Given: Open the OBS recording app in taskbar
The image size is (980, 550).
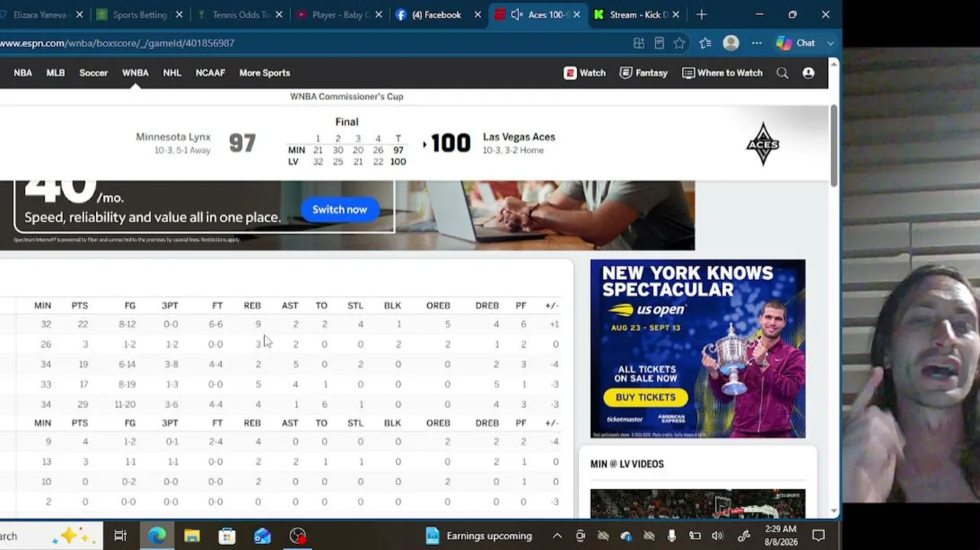Looking at the screenshot, I should pos(298,535).
